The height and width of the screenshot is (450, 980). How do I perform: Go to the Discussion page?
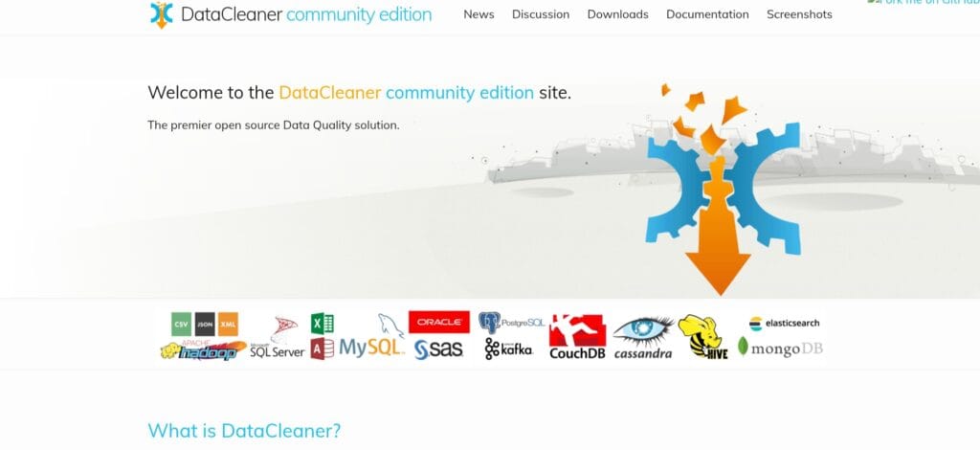(x=541, y=14)
